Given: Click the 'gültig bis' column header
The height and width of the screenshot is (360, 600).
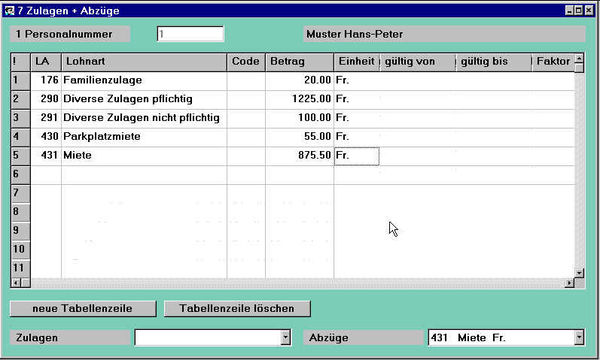Looking at the screenshot, I should coord(494,62).
